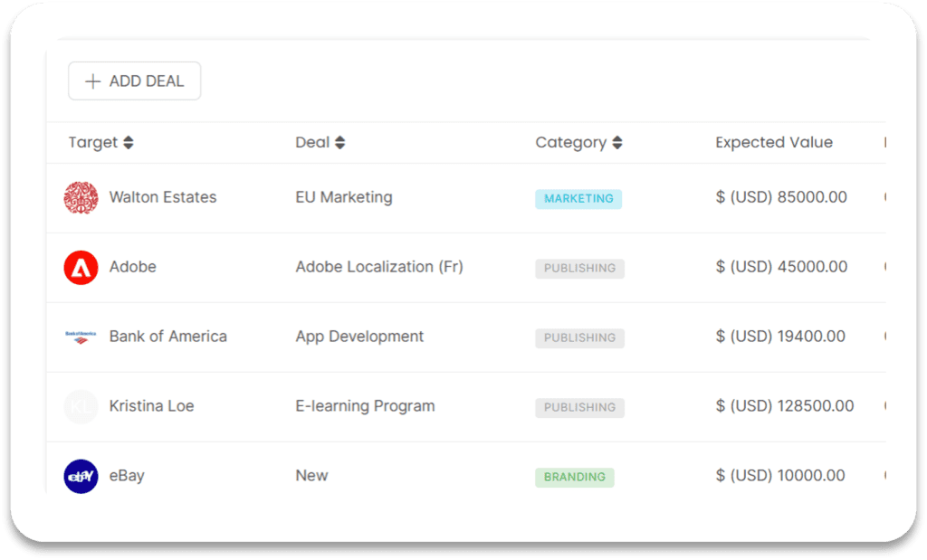
Task: Click Kristina Loe's avatar icon
Action: (81, 406)
